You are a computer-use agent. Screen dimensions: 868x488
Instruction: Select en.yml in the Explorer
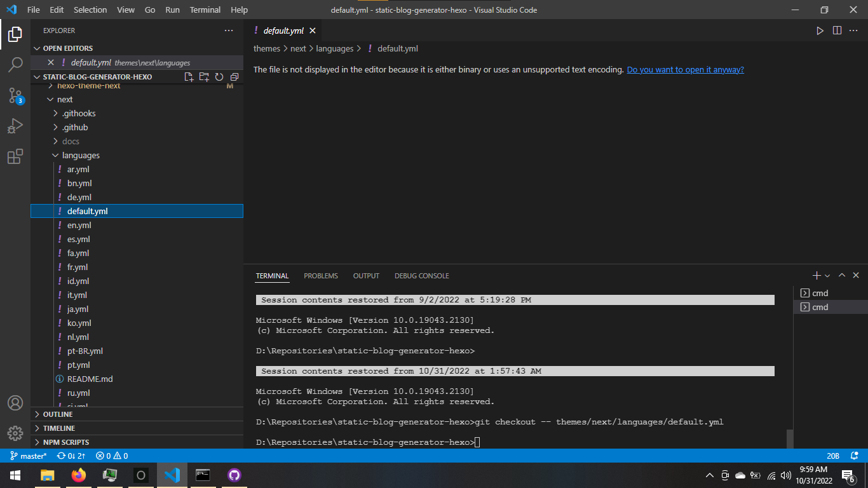tap(79, 225)
